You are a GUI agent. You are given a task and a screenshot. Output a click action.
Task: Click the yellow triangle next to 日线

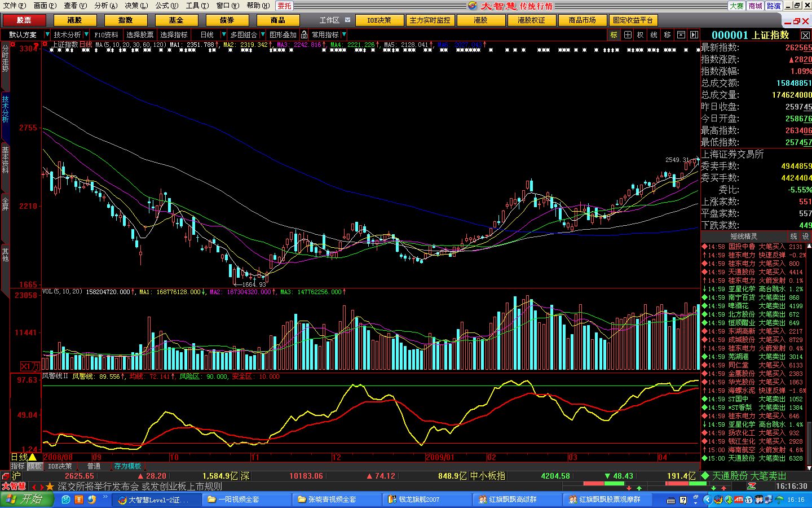coord(32,457)
